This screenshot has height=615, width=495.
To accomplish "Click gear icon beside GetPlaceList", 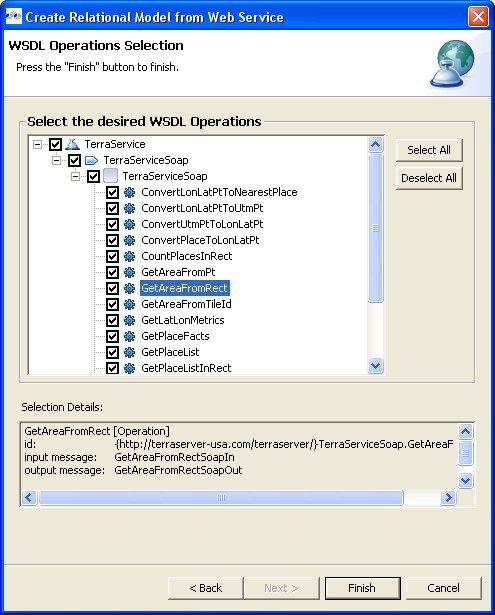I will (x=129, y=352).
